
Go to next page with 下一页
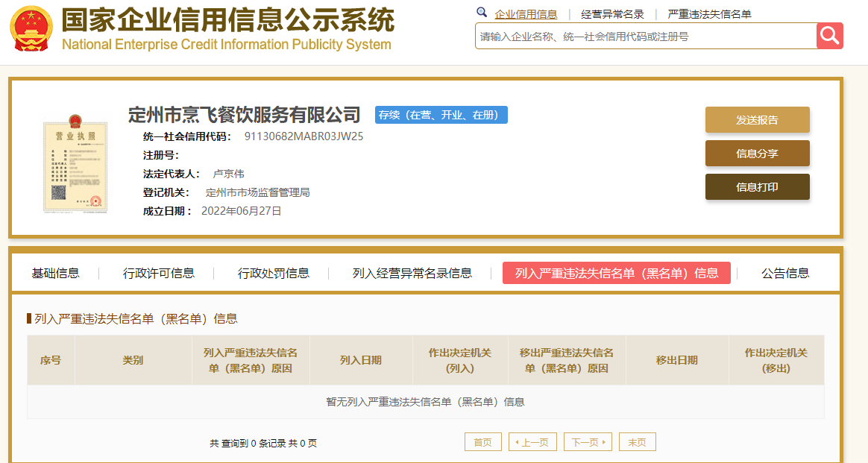tap(588, 442)
